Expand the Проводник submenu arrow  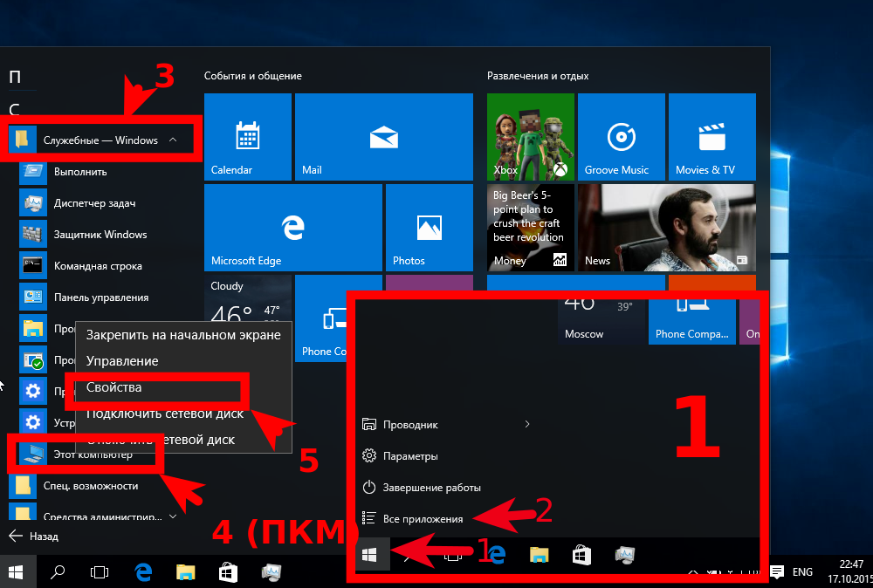[x=526, y=425]
